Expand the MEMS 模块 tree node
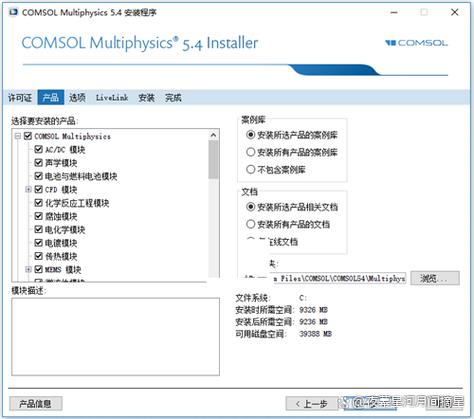474x419 pixels. pyautogui.click(x=28, y=269)
